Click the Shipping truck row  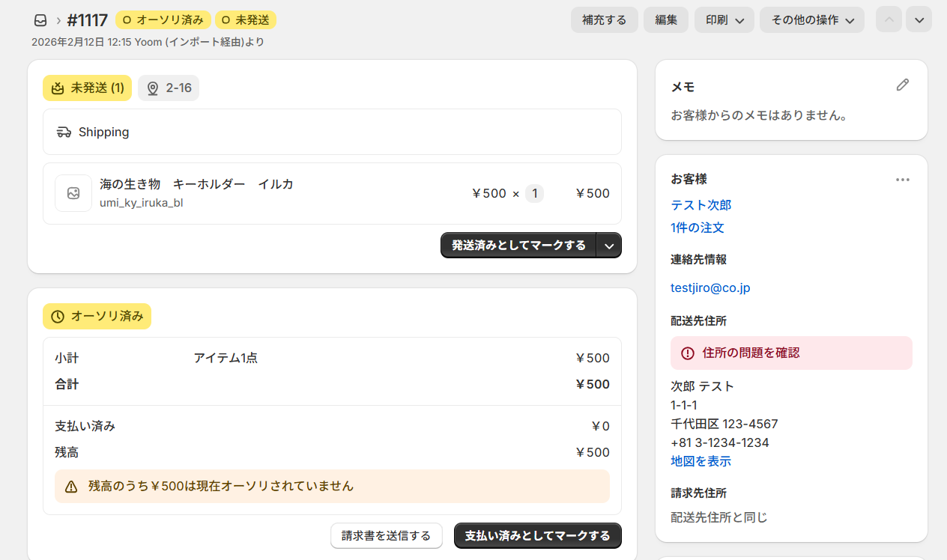pyautogui.click(x=332, y=132)
